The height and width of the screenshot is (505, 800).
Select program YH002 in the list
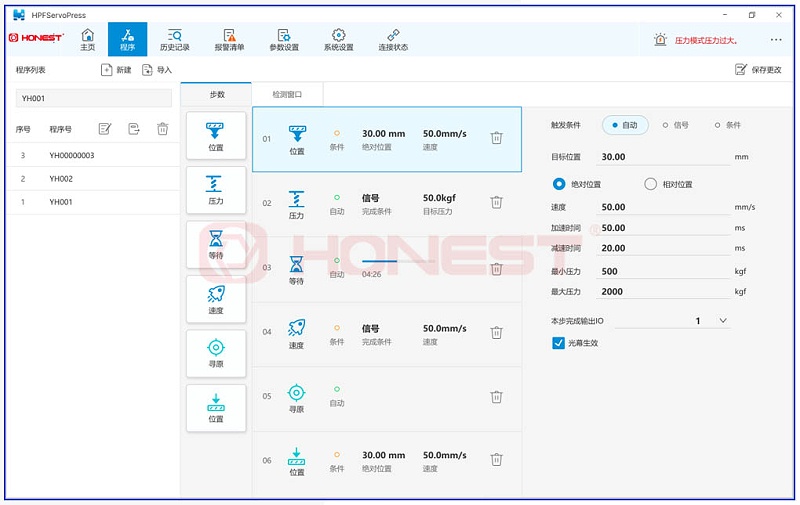61,179
